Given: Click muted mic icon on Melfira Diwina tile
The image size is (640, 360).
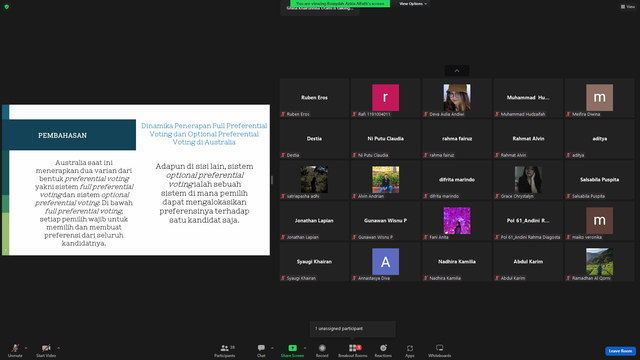Looking at the screenshot, I should tap(568, 114).
